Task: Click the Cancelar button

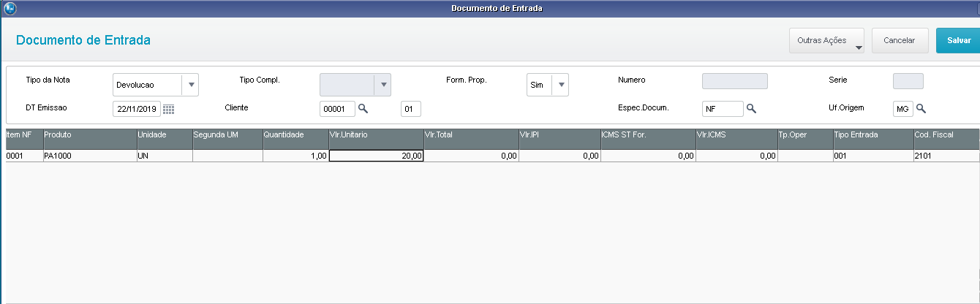Action: [x=900, y=41]
